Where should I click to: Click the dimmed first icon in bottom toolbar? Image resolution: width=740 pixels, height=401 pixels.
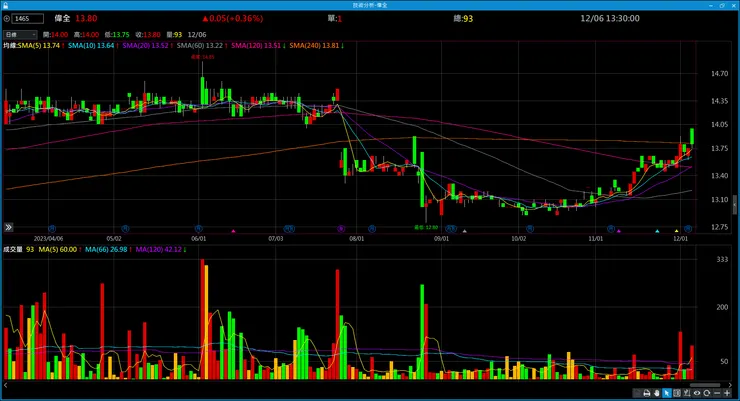click(x=637, y=393)
